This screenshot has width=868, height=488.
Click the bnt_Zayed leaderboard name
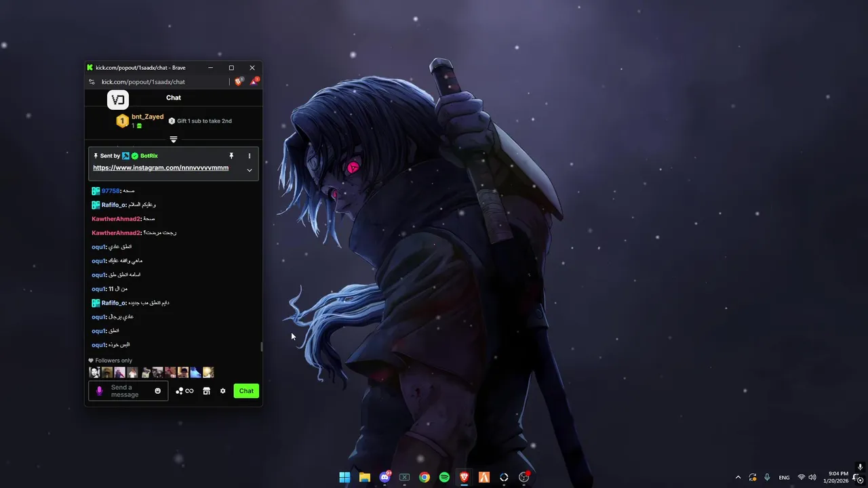click(147, 117)
